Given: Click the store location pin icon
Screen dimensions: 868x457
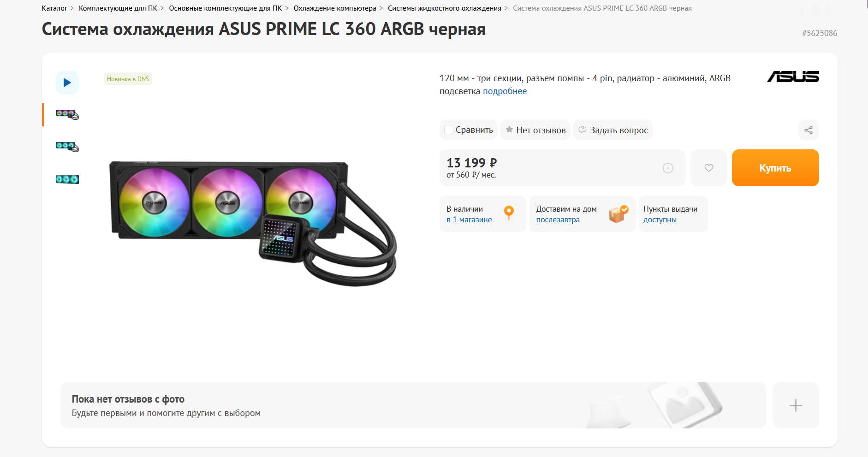Looking at the screenshot, I should tap(509, 213).
